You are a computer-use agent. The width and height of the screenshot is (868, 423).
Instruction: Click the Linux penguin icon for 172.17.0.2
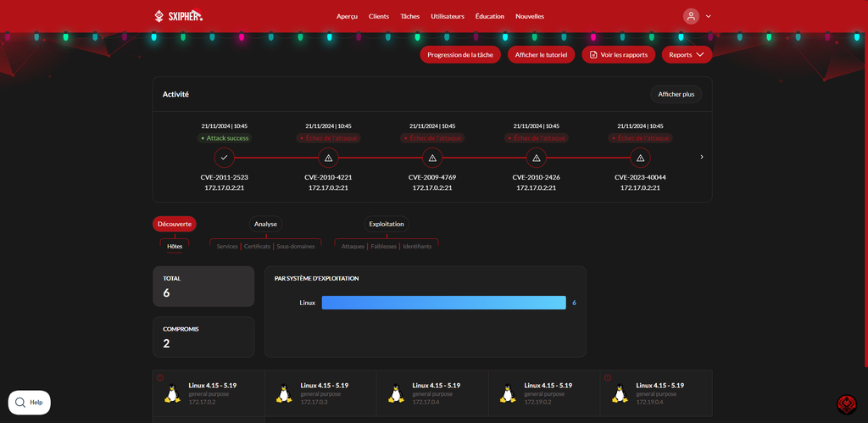172,393
